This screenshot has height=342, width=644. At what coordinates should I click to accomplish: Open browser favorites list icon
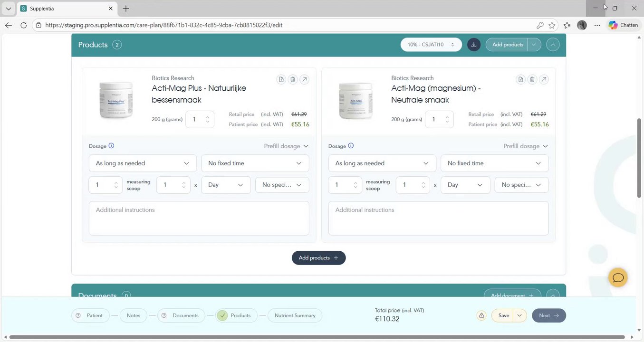point(567,25)
